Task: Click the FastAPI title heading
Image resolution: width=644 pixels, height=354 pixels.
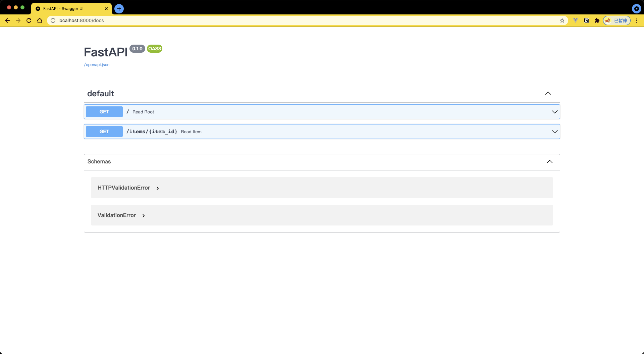Action: [106, 52]
